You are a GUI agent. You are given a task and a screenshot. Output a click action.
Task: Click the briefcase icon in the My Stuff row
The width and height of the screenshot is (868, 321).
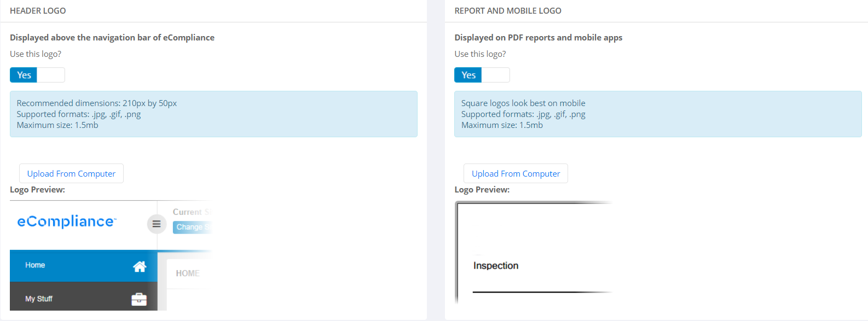click(139, 299)
